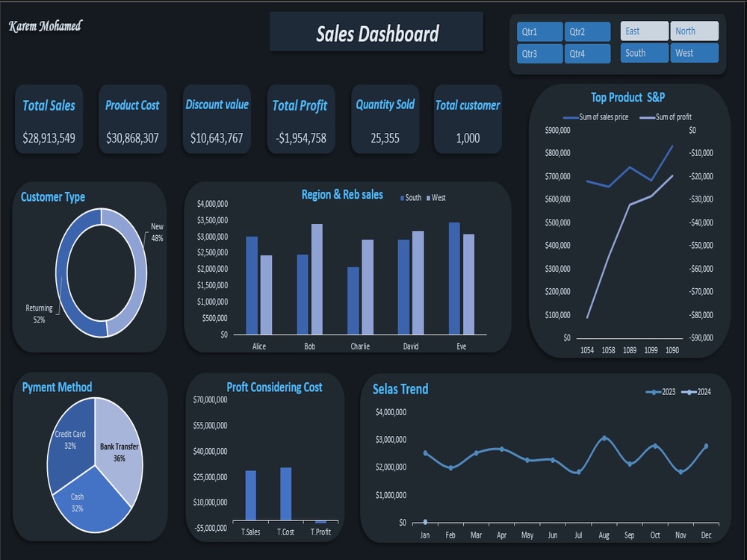Click the Dec data point on trend line
747x560 pixels.
[x=706, y=447]
